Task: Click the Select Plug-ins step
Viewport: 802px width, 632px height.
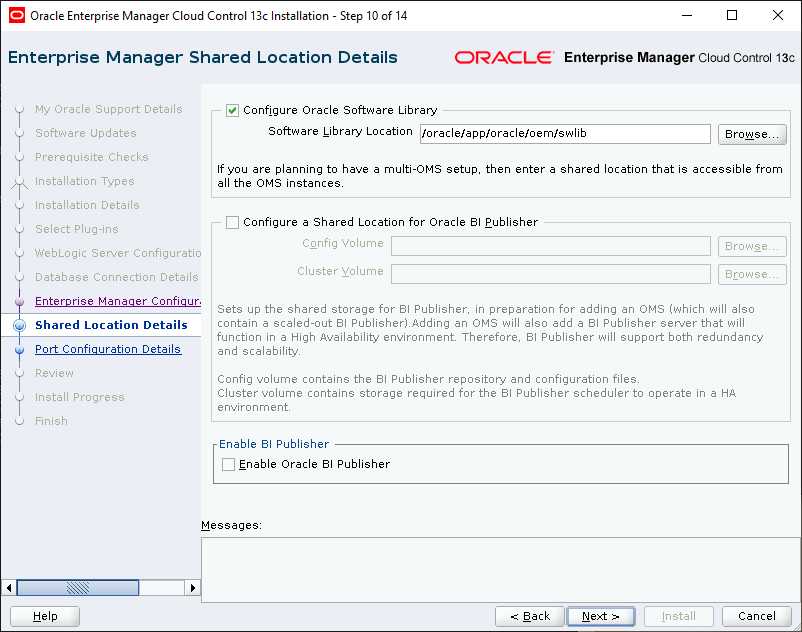Action: (77, 230)
